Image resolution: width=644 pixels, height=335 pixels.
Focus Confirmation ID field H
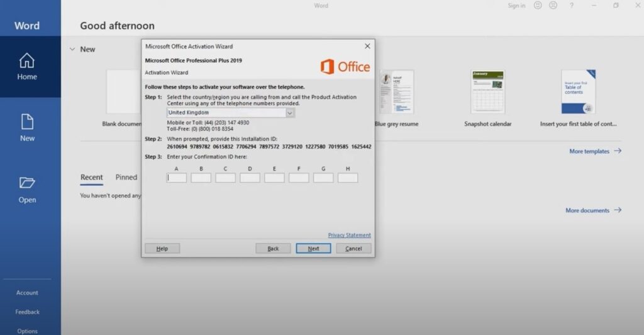[x=347, y=178]
